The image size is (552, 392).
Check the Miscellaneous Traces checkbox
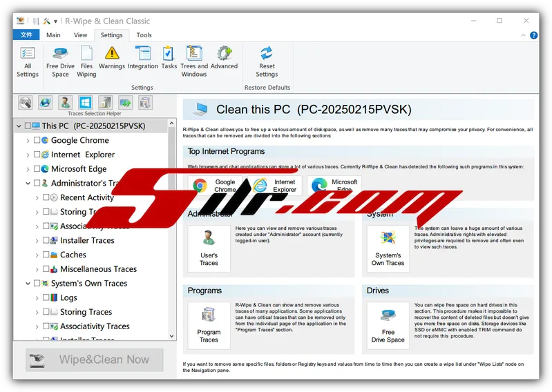[x=46, y=269]
